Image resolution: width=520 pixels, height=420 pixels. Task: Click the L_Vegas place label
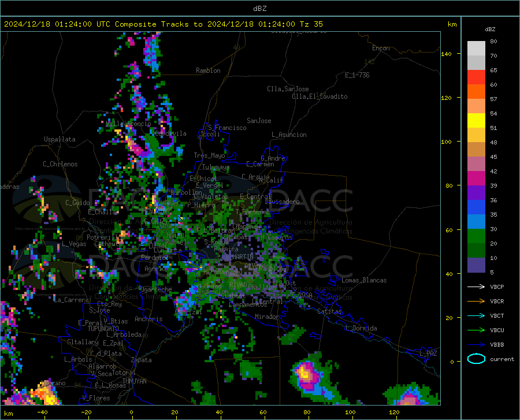[x=74, y=244]
